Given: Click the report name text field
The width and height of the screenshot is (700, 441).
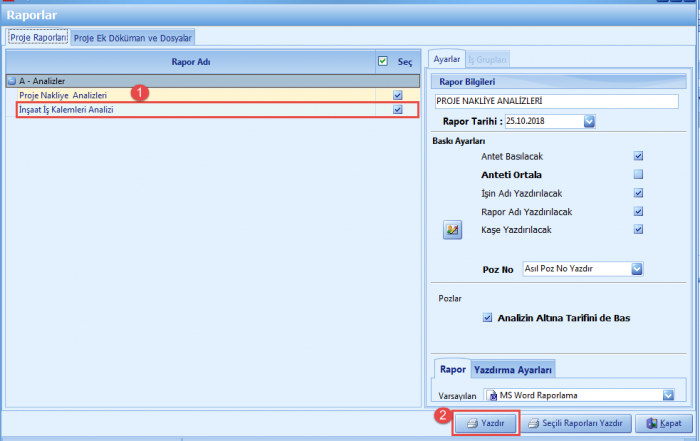Looking at the screenshot, I should [x=556, y=101].
